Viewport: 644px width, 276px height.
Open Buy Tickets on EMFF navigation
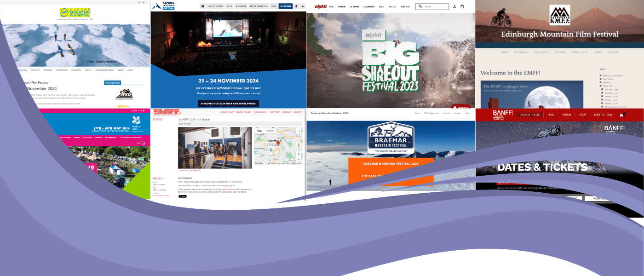coord(520,52)
